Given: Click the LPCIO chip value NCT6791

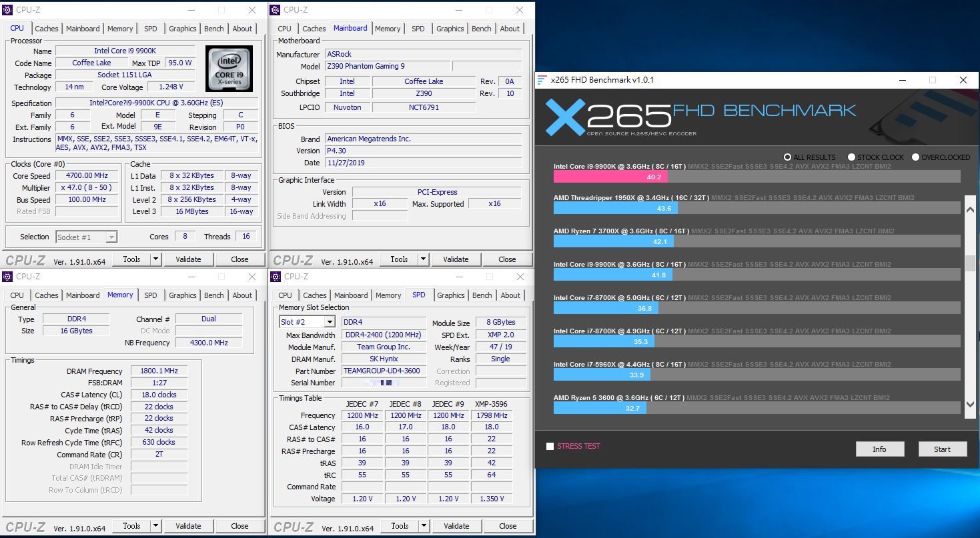Looking at the screenshot, I should (424, 107).
